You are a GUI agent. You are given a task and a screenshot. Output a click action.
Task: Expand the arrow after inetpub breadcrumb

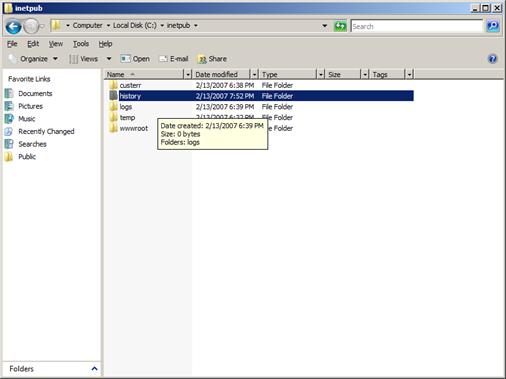click(x=196, y=26)
